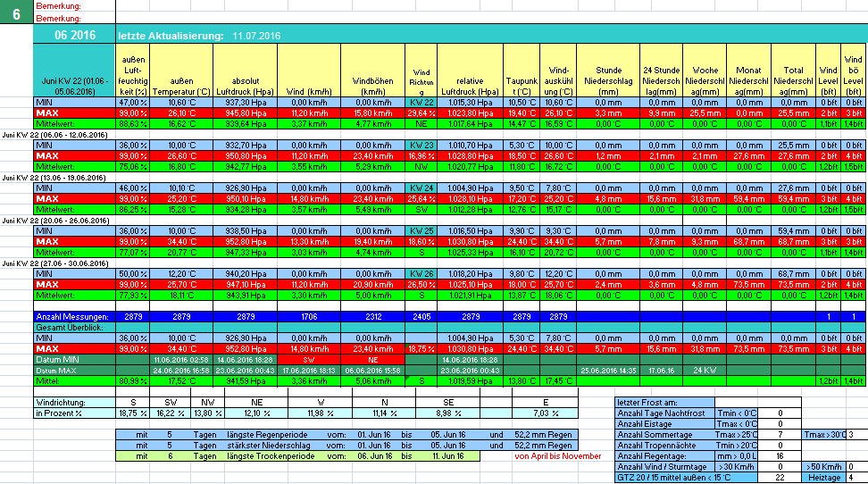Select the 'Datum MIN' row label
The height and width of the screenshot is (484, 868).
pos(74,359)
